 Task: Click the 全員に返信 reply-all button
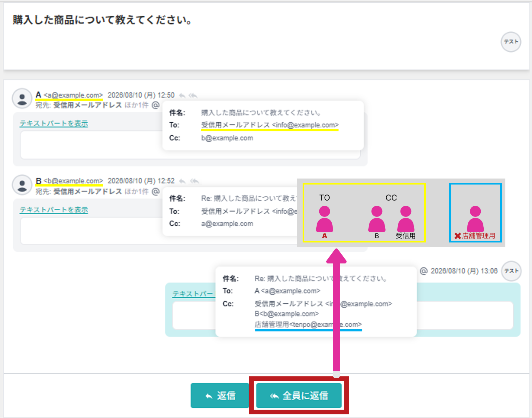pyautogui.click(x=299, y=395)
